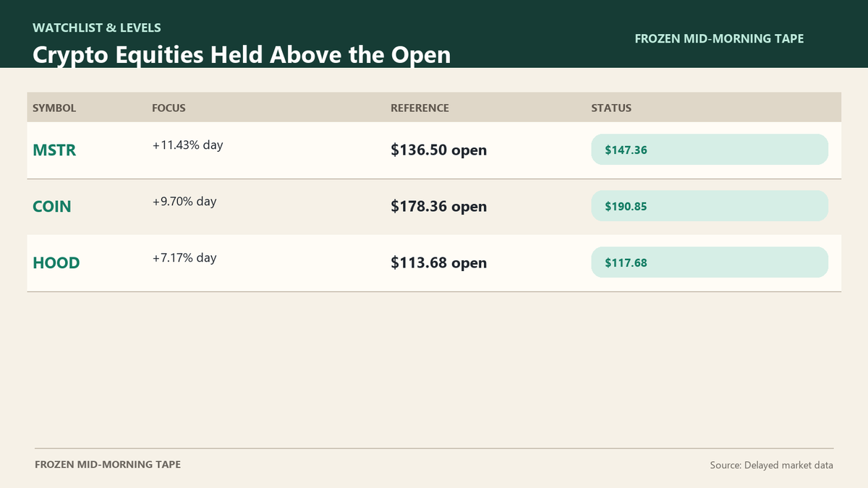The width and height of the screenshot is (868, 488).
Task: Click the Source: Delayed market data note
Action: tap(772, 465)
